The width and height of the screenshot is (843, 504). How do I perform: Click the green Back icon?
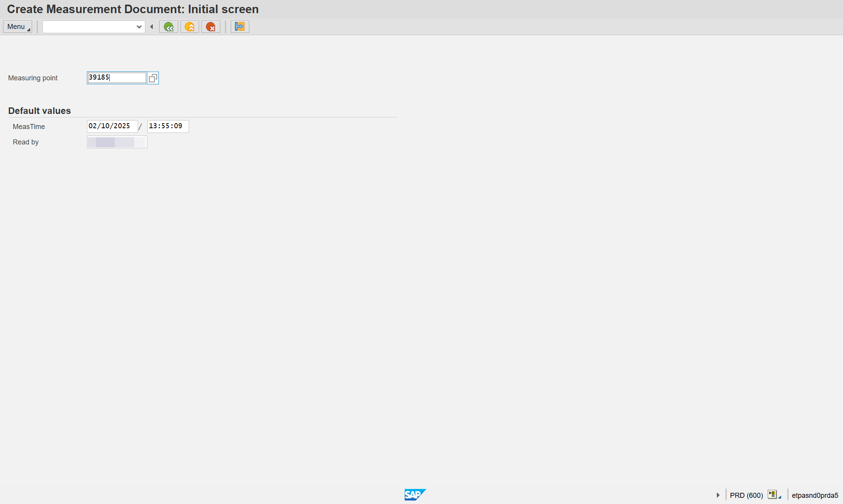pos(169,27)
